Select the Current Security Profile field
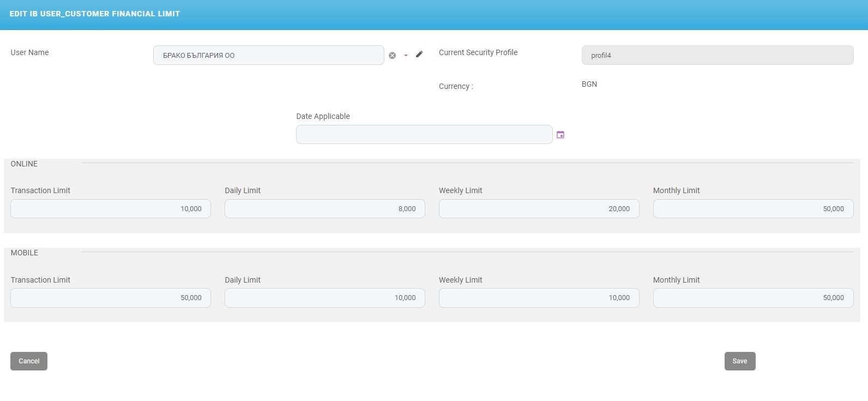This screenshot has height=401, width=868. [x=717, y=55]
